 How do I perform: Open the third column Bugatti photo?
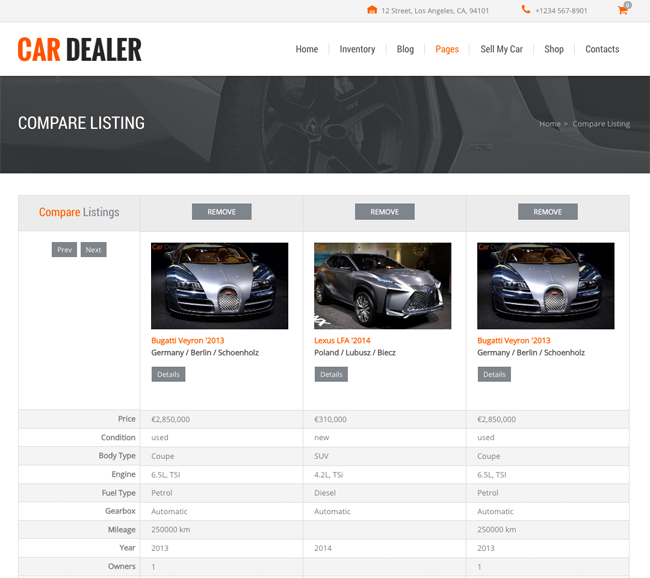[x=546, y=286]
